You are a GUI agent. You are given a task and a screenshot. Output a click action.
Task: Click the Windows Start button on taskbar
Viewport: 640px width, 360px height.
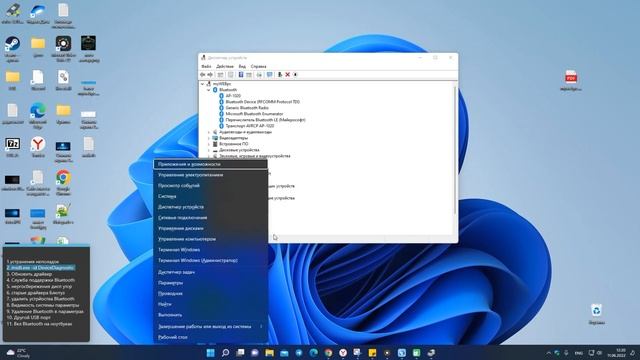coord(211,353)
